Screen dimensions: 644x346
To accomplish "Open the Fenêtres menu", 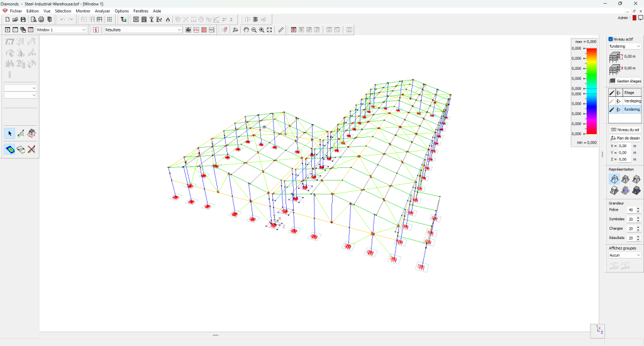I will click(x=141, y=11).
